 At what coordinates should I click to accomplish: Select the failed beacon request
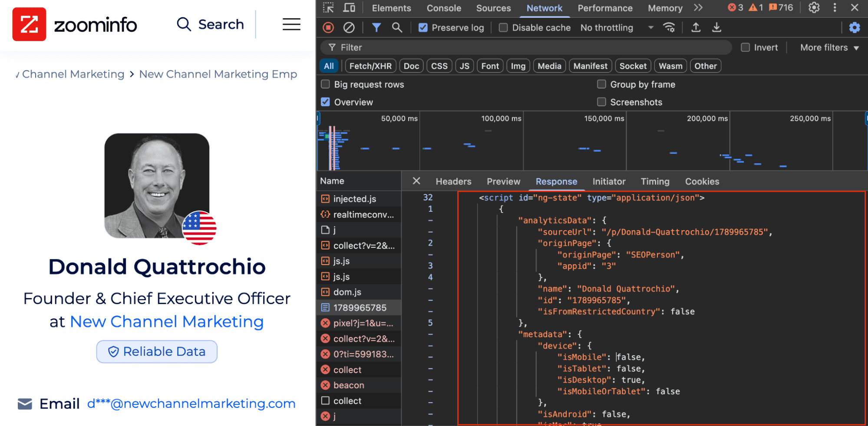[359, 385]
